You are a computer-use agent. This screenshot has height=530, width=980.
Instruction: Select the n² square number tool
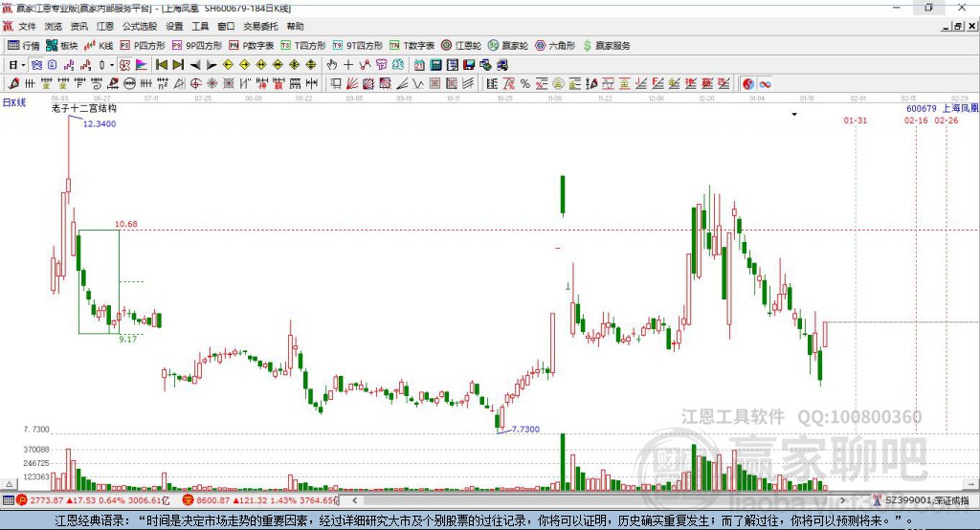click(x=163, y=84)
